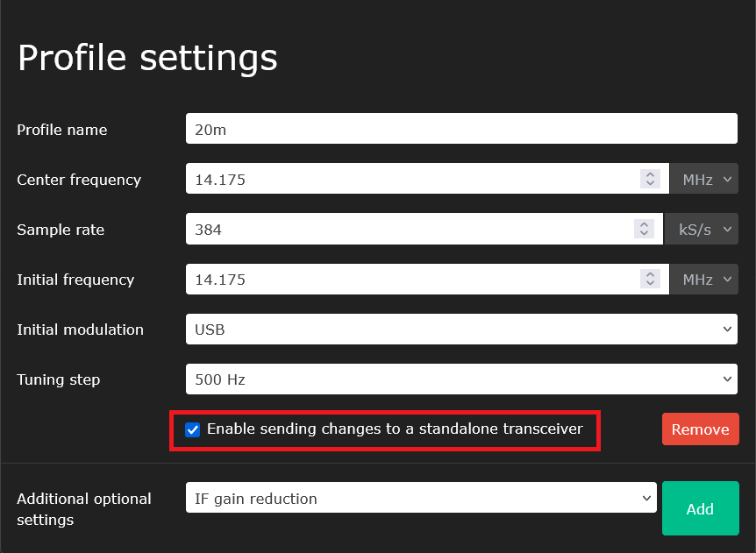Image resolution: width=756 pixels, height=553 pixels.
Task: Decrease Sample rate with stepper down arrow
Action: click(x=645, y=234)
